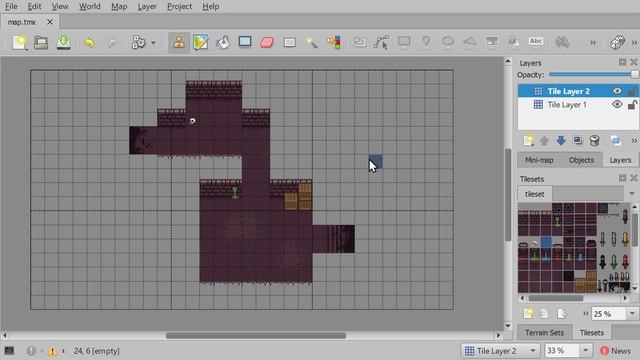The width and height of the screenshot is (640, 360).
Task: Close the map.tmx tab
Action: tap(50, 22)
